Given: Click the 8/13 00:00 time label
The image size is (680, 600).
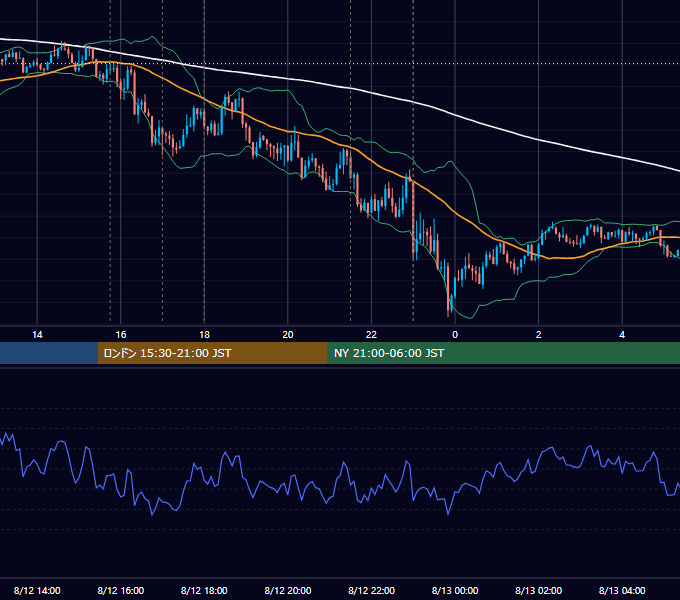Looking at the screenshot, I should click(x=455, y=590).
